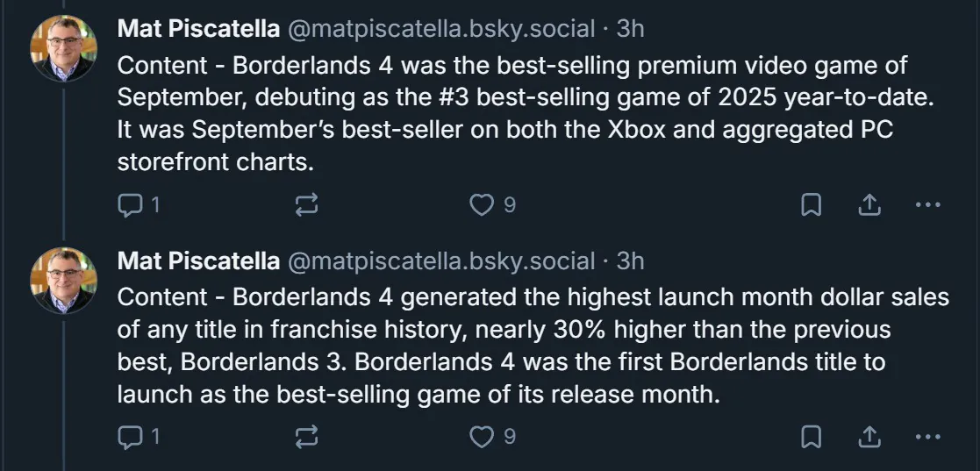The height and width of the screenshot is (471, 980).
Task: Click the 3h timestamp on first post
Action: point(630,29)
